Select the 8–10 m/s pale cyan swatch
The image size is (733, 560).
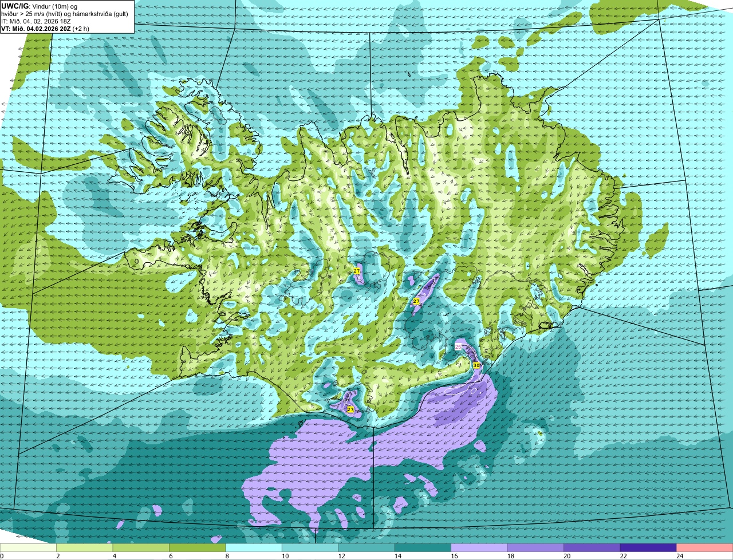(x=254, y=548)
